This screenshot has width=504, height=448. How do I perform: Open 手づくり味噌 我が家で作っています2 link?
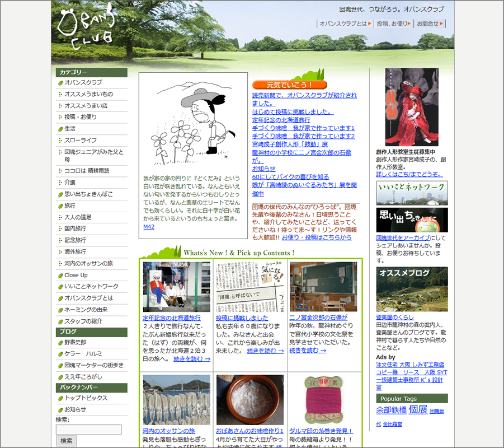point(303,136)
